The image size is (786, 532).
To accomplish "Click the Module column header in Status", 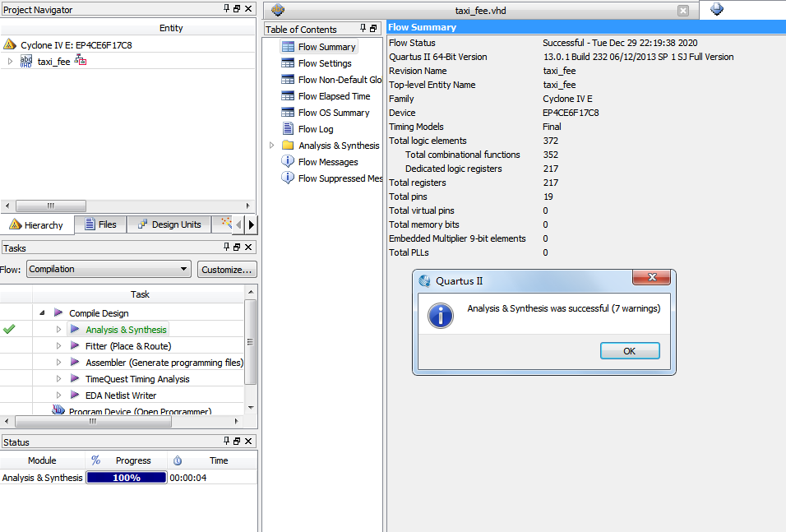I will point(42,460).
